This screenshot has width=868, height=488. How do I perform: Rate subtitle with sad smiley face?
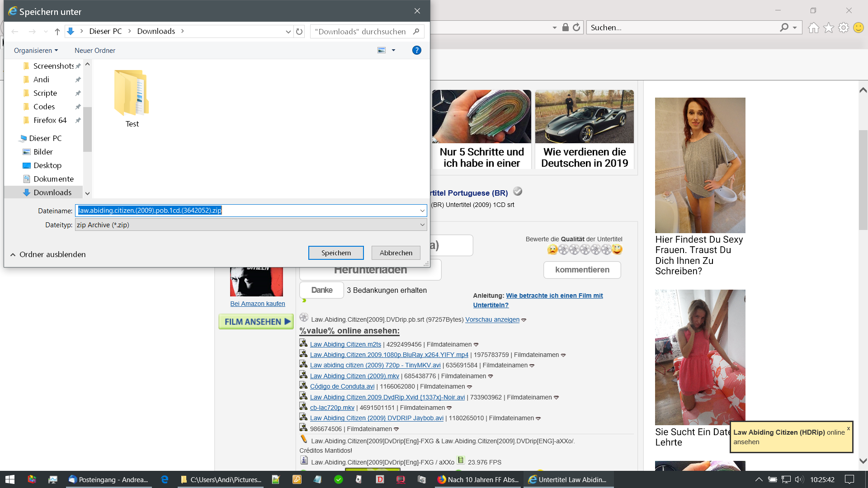pyautogui.click(x=552, y=249)
